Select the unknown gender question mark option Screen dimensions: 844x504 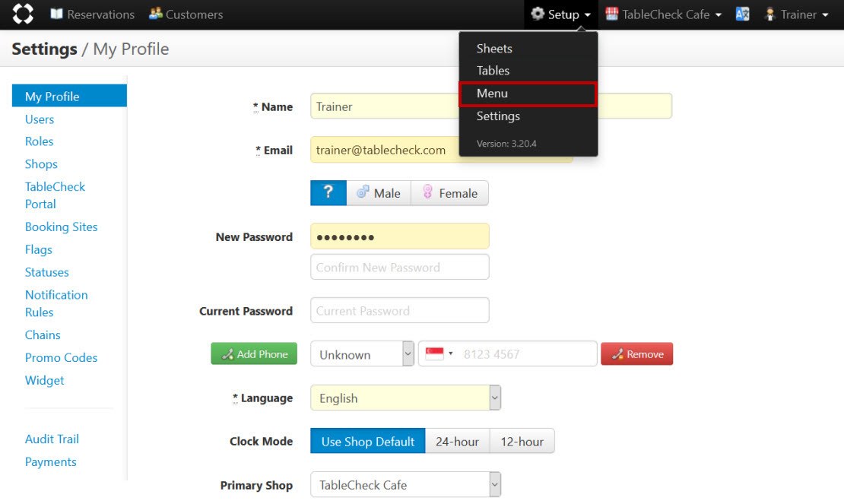point(328,193)
